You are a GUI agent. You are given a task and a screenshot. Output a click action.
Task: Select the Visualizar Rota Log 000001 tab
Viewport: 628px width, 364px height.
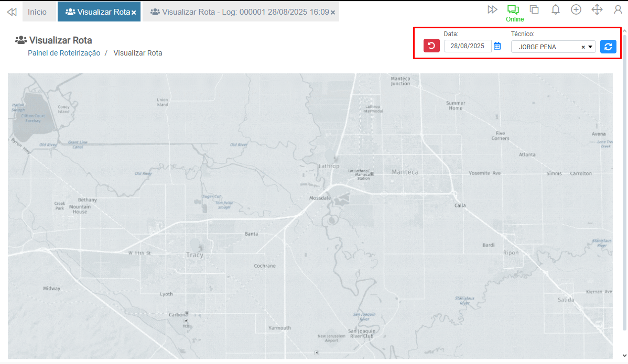point(239,12)
